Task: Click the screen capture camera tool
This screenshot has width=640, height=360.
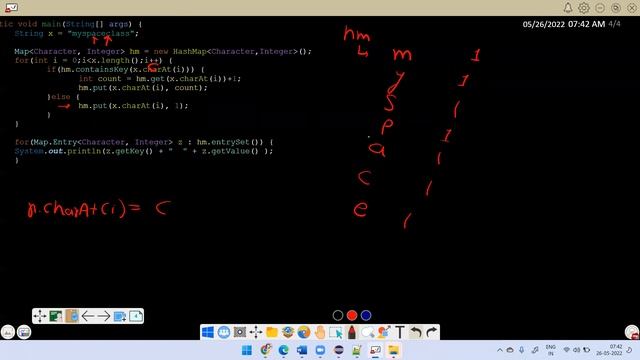Action: click(240, 332)
